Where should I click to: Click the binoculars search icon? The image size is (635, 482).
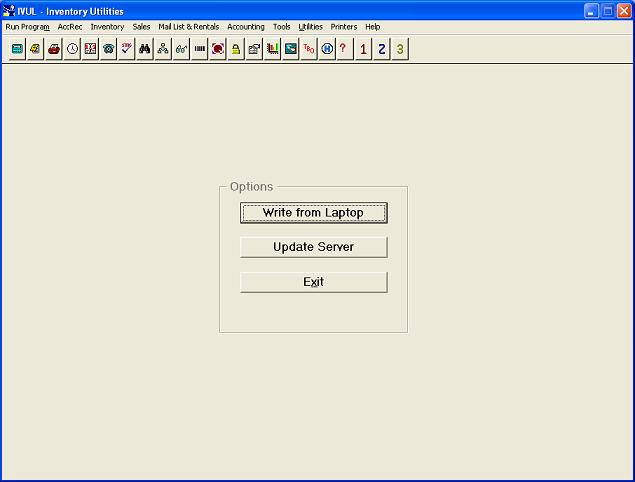point(145,49)
